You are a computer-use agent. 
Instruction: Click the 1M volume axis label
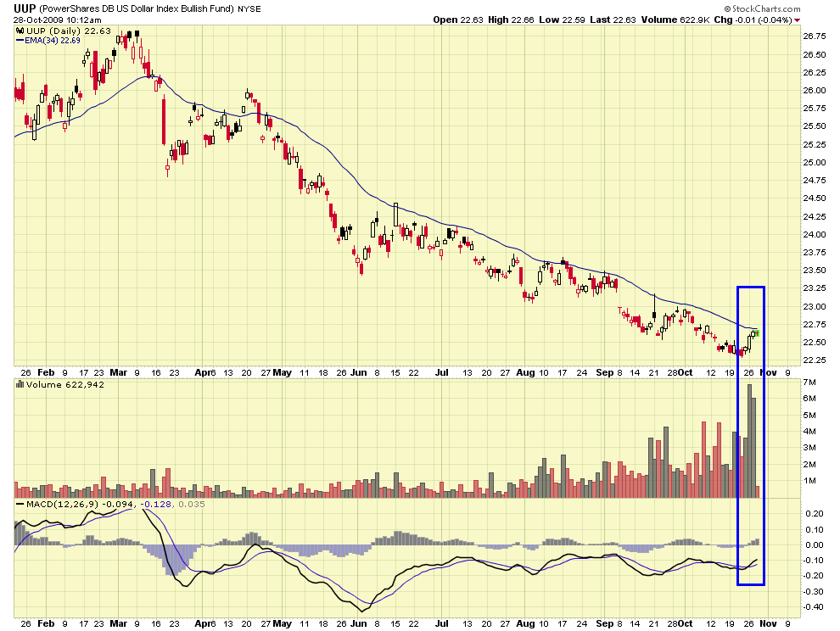809,481
